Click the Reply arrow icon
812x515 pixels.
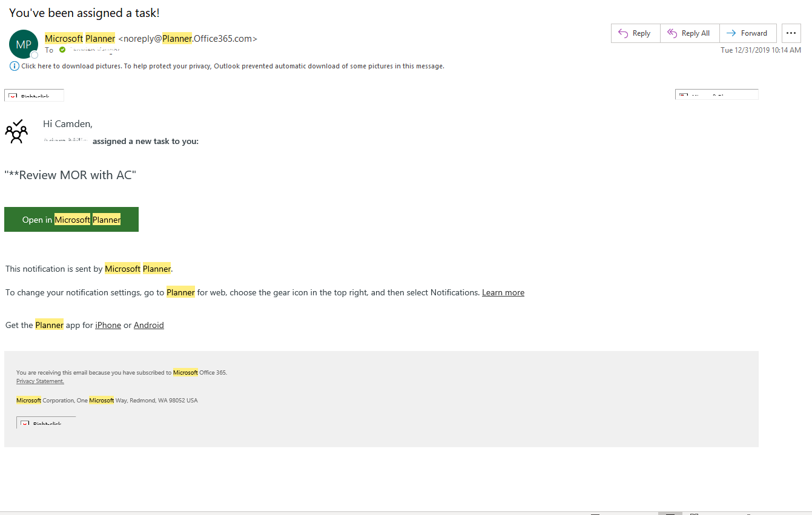click(x=623, y=33)
